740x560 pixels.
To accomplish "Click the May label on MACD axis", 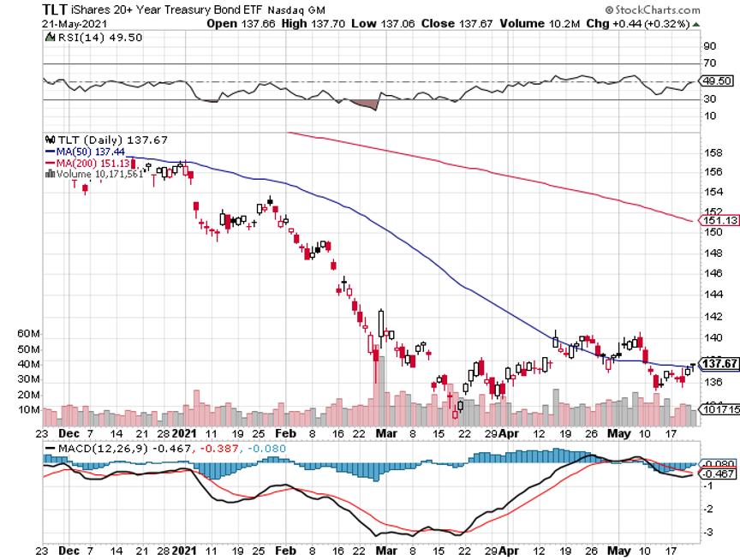I will [618, 551].
